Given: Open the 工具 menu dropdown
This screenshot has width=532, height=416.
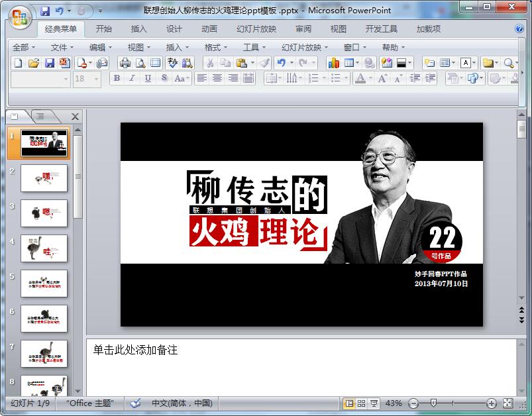Looking at the screenshot, I should [254, 48].
